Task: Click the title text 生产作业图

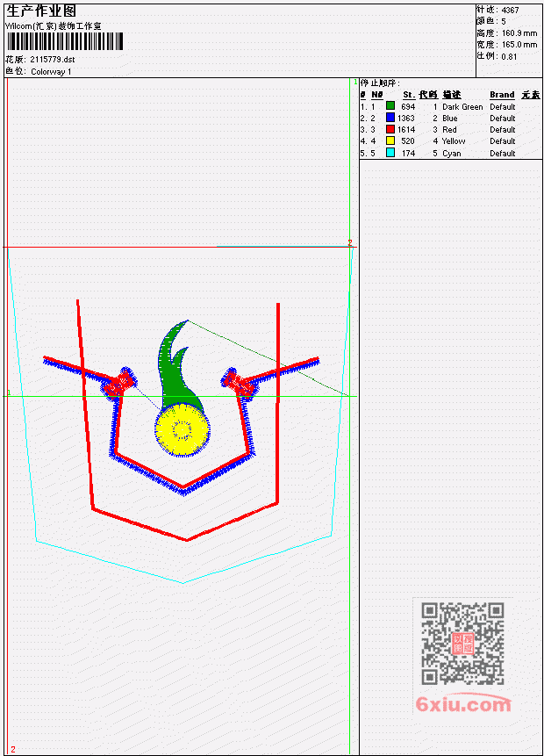Action: point(41,11)
